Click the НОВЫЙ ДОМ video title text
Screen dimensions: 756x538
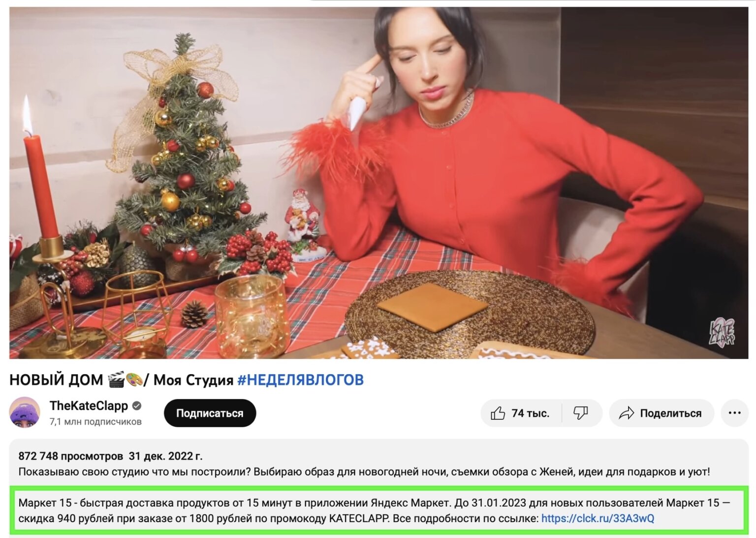(56, 380)
